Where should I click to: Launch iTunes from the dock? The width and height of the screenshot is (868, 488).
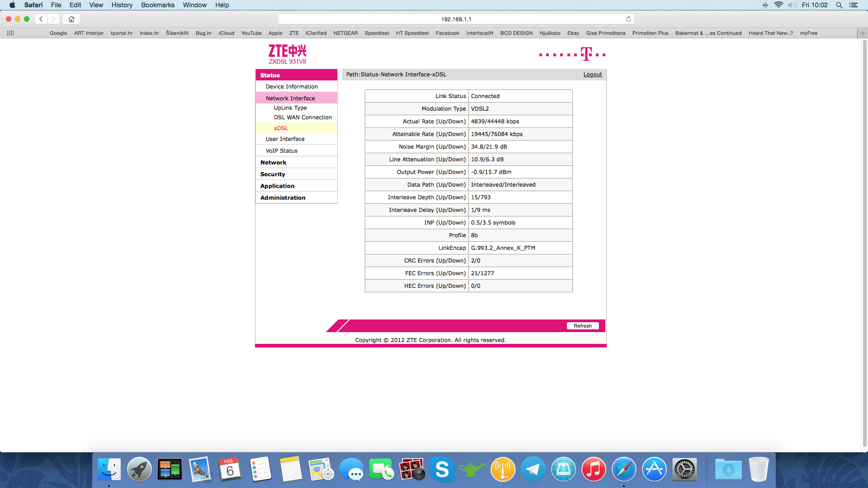[593, 470]
